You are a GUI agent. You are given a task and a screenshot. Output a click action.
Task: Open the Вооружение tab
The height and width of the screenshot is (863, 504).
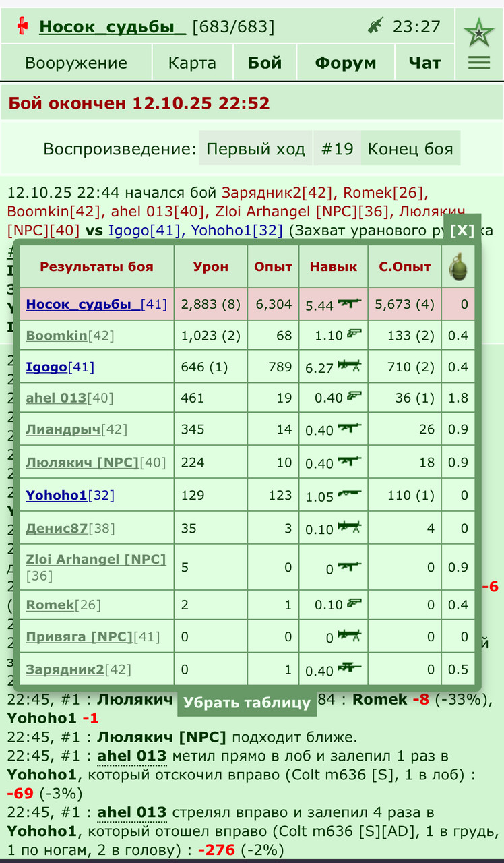coord(76,63)
